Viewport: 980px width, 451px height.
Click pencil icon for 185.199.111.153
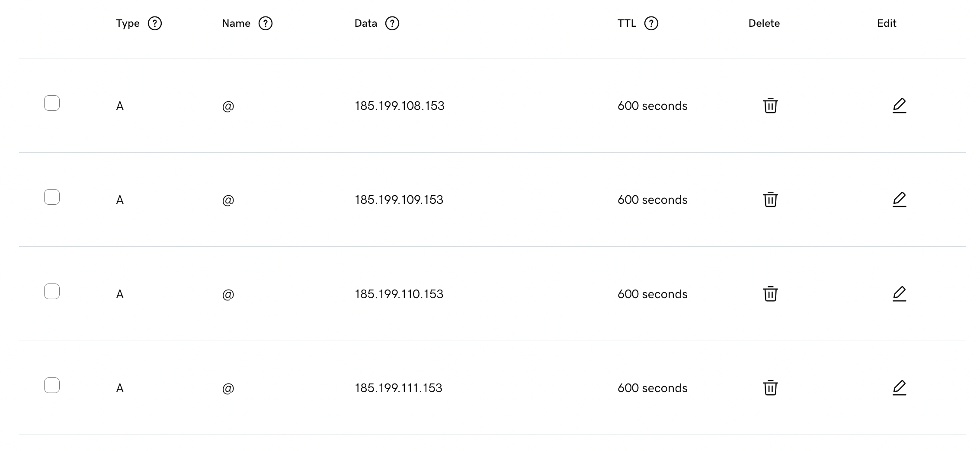[899, 388]
